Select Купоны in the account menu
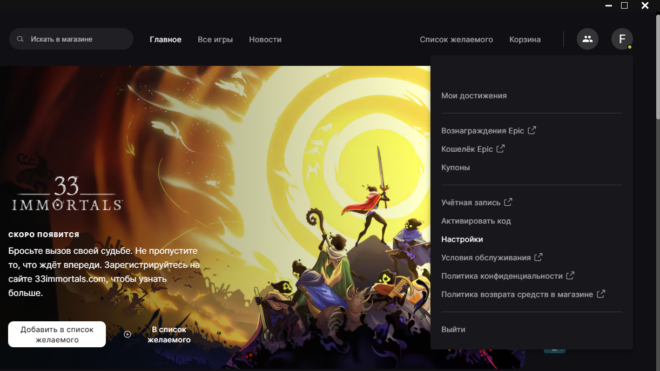 (455, 168)
